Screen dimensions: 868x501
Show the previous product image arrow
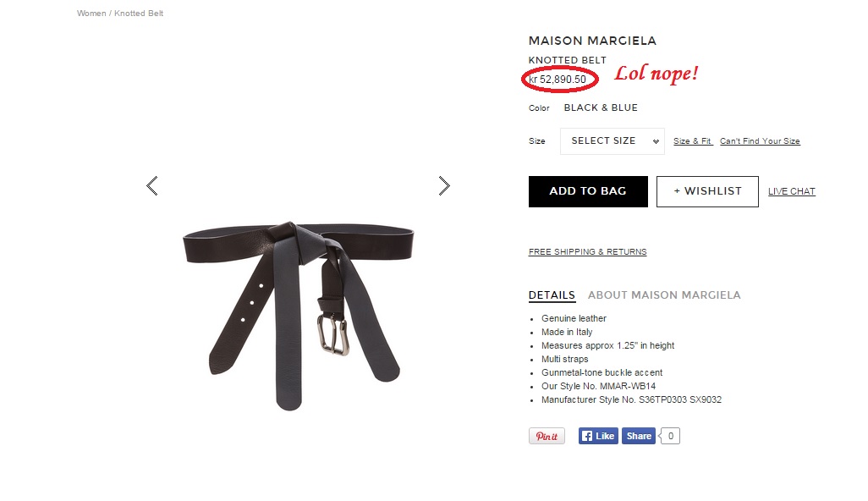(152, 186)
